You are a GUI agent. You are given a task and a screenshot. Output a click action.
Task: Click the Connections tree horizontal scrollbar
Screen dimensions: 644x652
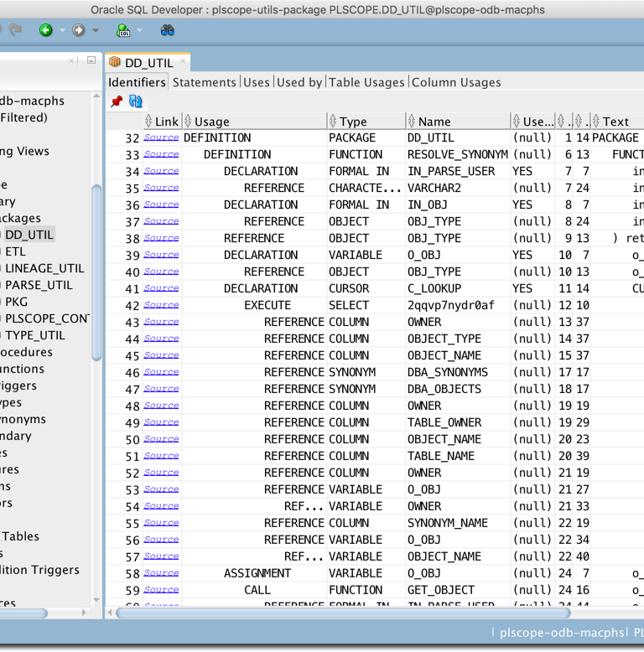click(x=23, y=613)
